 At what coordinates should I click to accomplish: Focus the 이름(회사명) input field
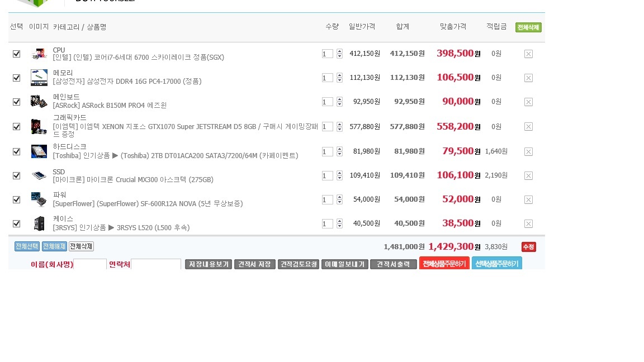[90, 264]
